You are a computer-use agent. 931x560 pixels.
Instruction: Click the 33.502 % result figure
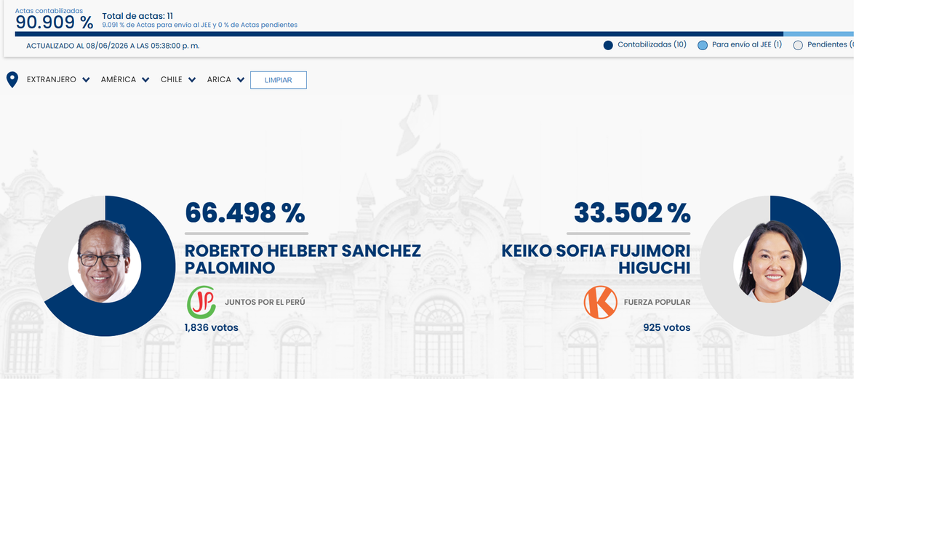[632, 213]
